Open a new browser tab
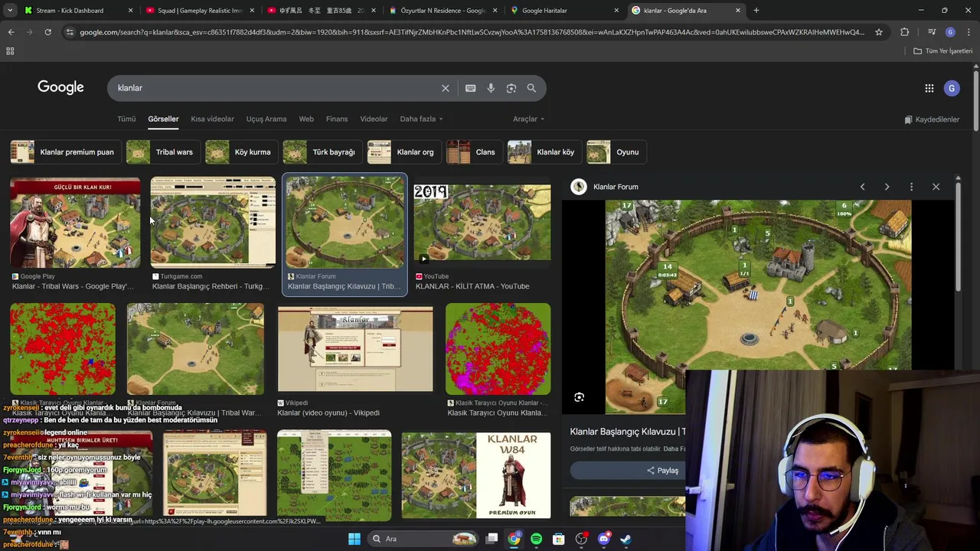The image size is (980, 551). point(756,11)
